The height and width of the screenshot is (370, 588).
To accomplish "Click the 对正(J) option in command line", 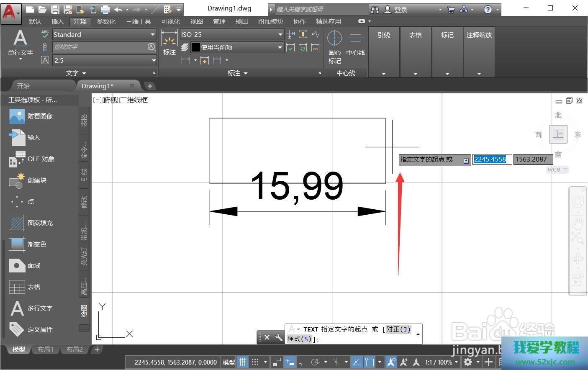I will (398, 329).
